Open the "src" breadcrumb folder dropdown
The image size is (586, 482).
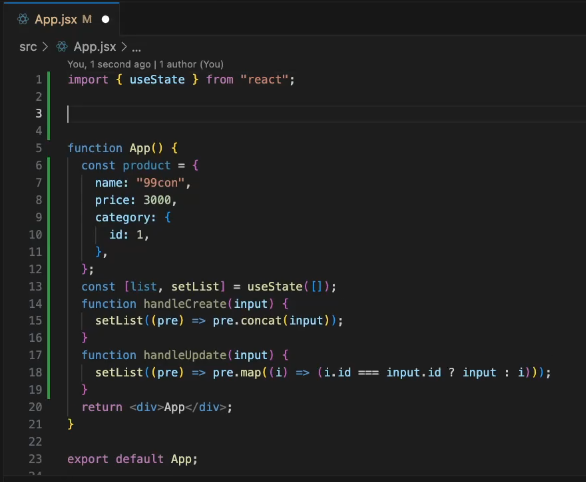tap(28, 47)
